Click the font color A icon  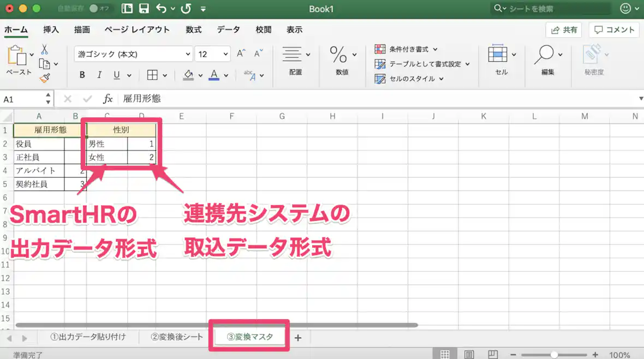[214, 75]
